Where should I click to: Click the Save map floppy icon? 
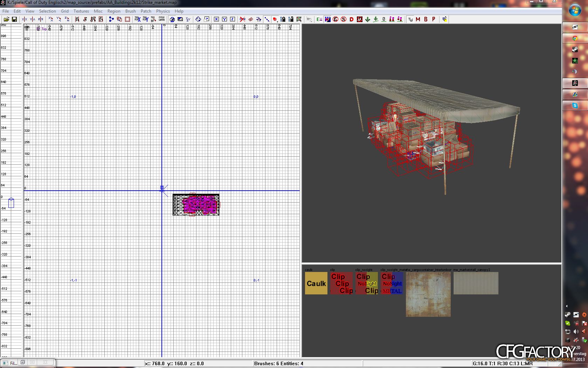click(14, 19)
